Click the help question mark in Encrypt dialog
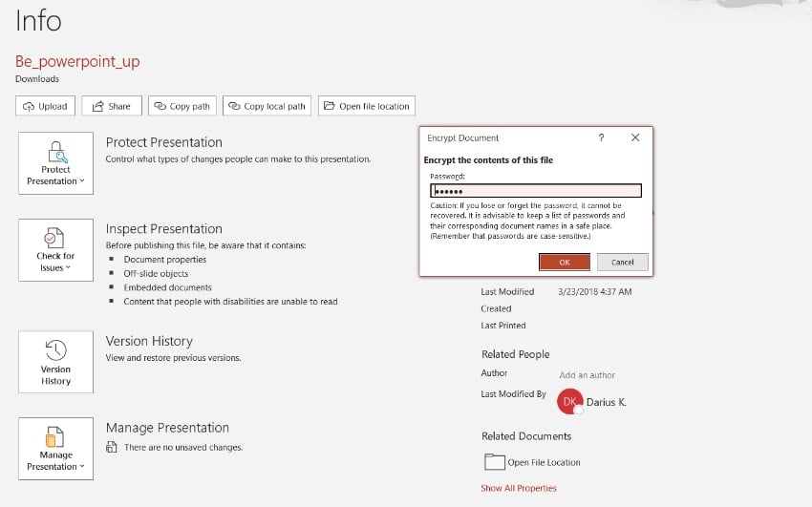The height and width of the screenshot is (507, 812). [601, 137]
